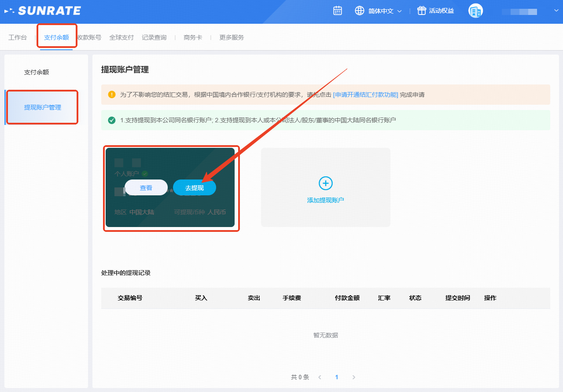Viewport: 563px width, 392px height.
Task: Select page 1 in pagination
Action: [337, 377]
